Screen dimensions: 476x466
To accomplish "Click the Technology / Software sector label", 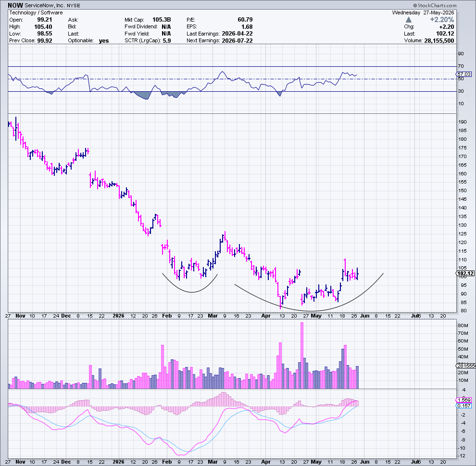I will pos(36,13).
